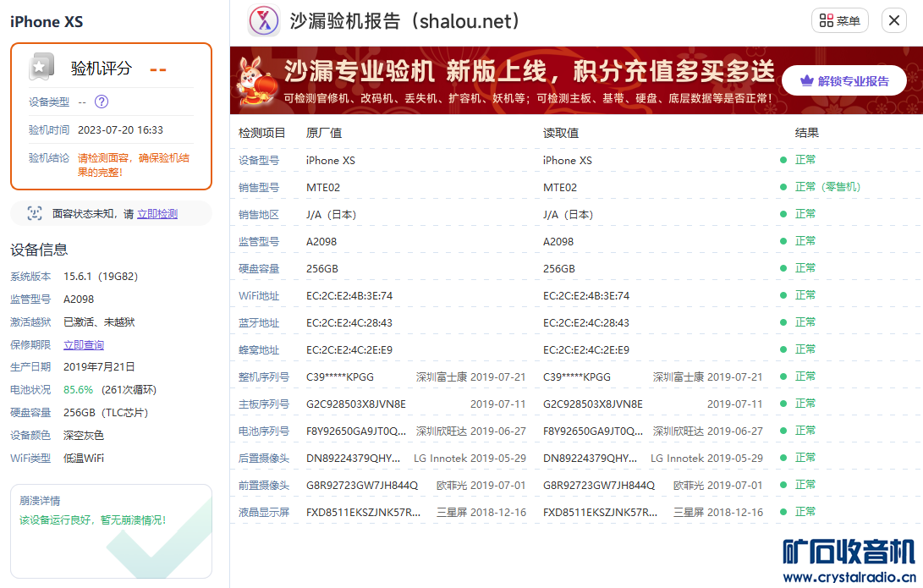This screenshot has height=588, width=923.
Task: Click the 沙漏 hourglass logo icon
Action: pos(264,20)
